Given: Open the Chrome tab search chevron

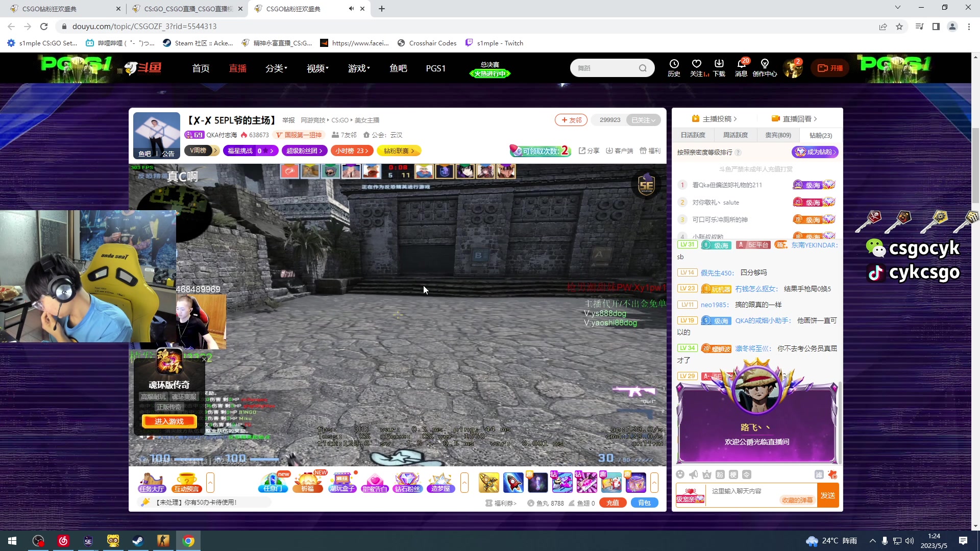Looking at the screenshot, I should tap(898, 8).
